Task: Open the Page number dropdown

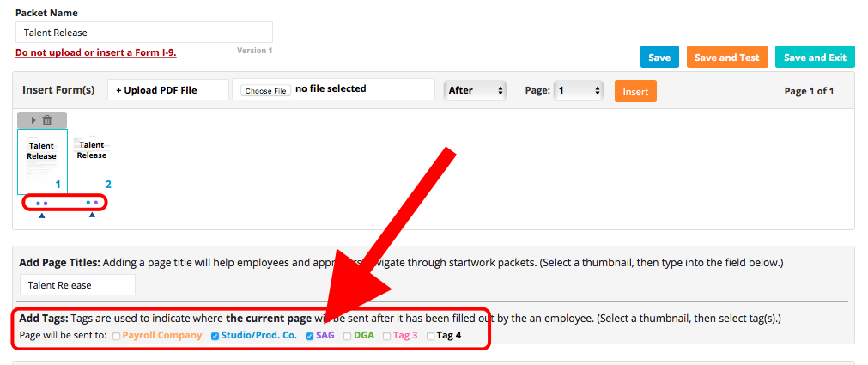Action: pos(579,90)
